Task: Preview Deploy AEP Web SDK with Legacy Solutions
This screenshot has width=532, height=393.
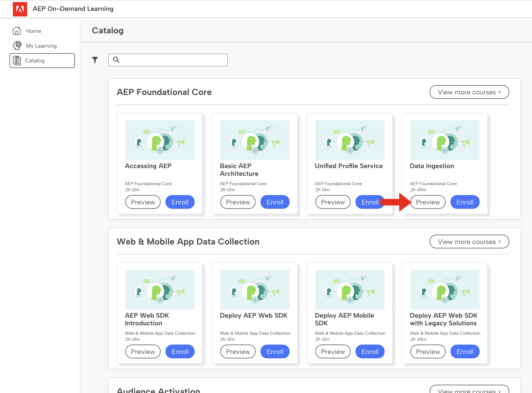Action: [428, 352]
